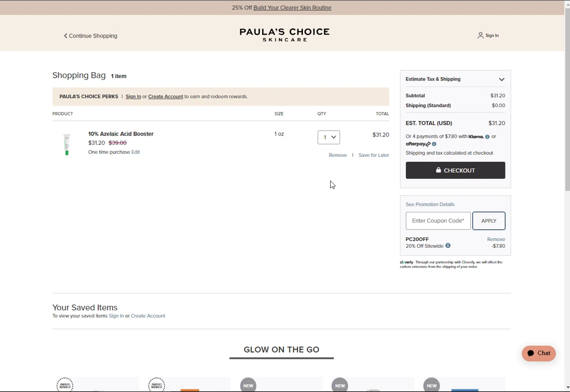Image resolution: width=570 pixels, height=392 pixels.
Task: Open the 10% Azelaic Acid Booster product name link
Action: point(121,134)
